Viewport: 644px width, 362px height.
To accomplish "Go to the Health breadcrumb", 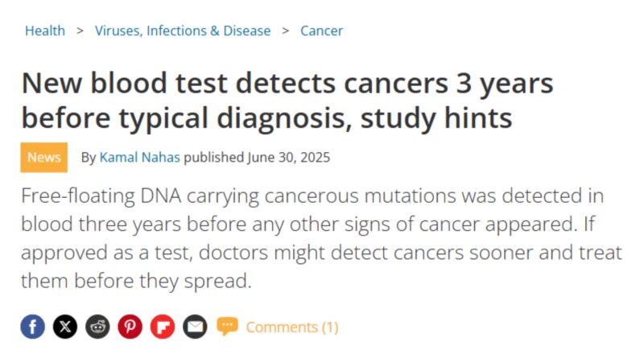I will pos(45,31).
